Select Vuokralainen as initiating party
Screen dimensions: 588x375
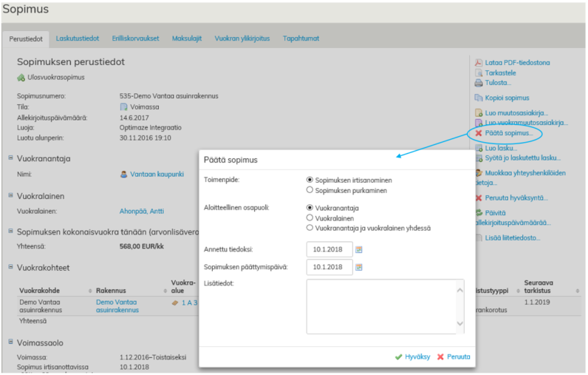click(310, 218)
